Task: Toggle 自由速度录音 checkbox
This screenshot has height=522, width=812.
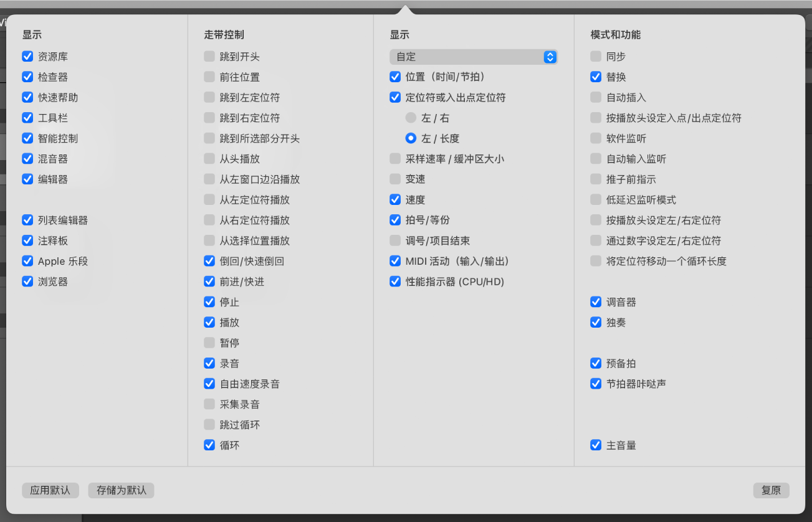Action: (209, 384)
